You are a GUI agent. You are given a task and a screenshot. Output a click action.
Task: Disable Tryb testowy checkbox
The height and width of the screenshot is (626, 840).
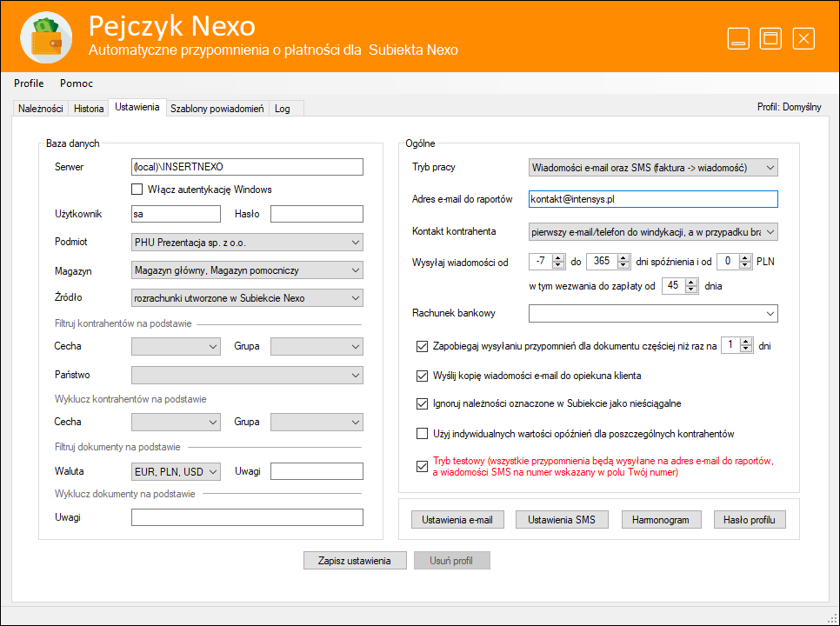[x=422, y=466]
